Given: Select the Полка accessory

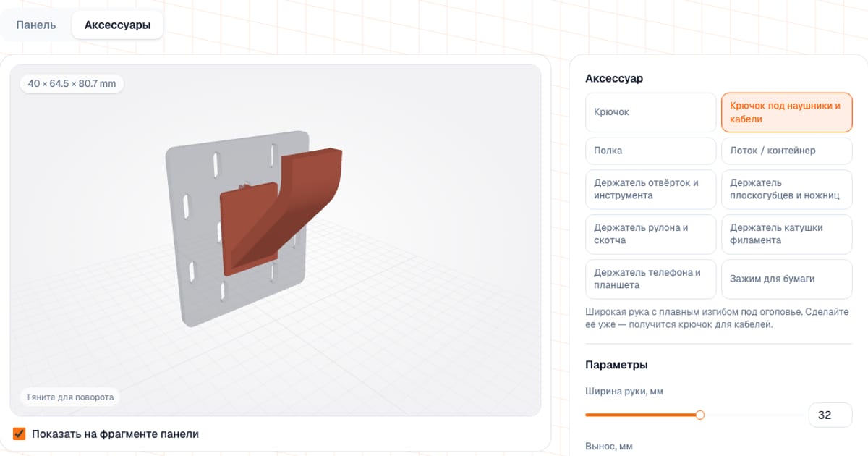Looking at the screenshot, I should click(650, 151).
